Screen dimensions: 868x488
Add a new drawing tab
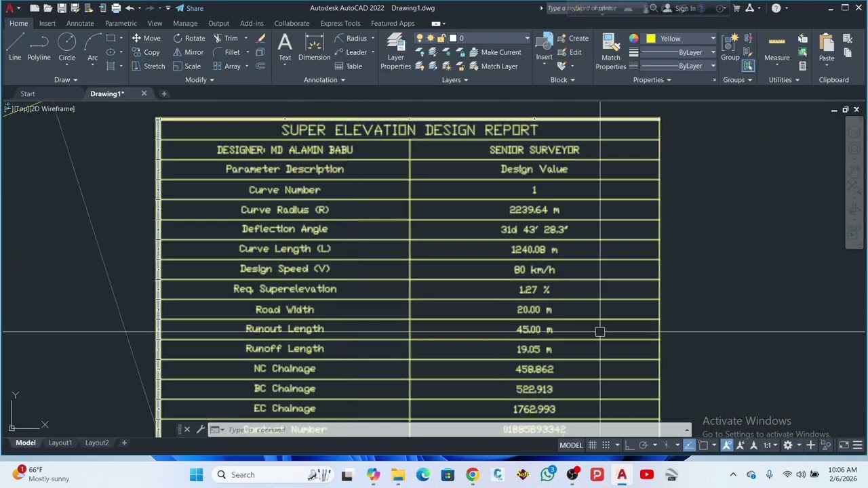pos(163,94)
